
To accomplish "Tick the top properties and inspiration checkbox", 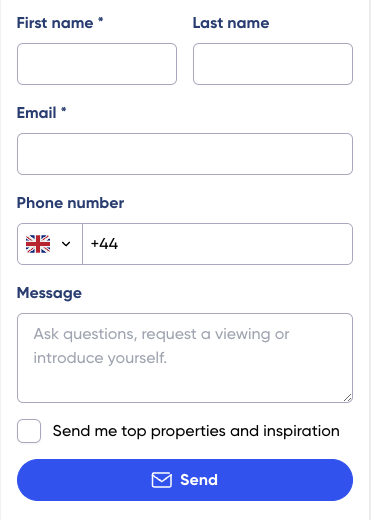I will pos(29,431).
